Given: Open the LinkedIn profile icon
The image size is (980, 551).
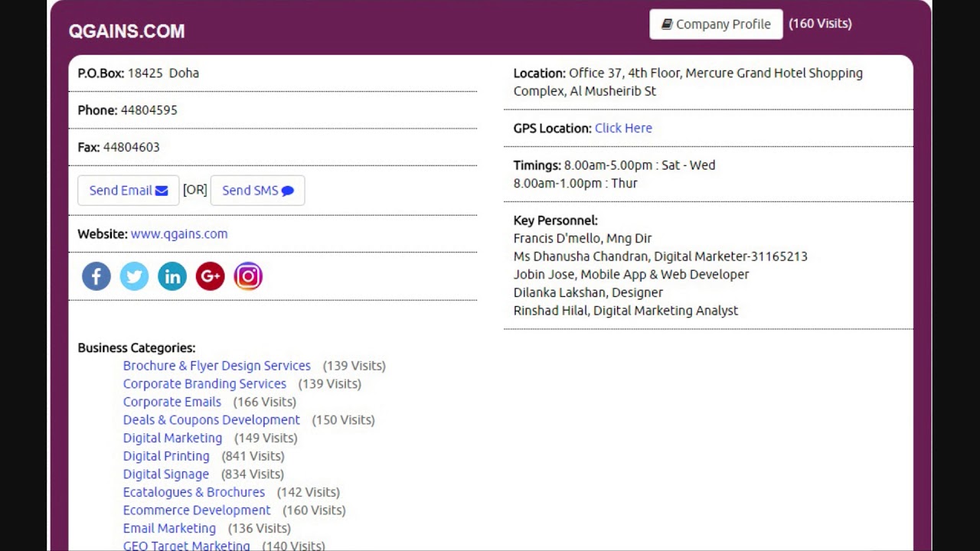Looking at the screenshot, I should pos(171,275).
